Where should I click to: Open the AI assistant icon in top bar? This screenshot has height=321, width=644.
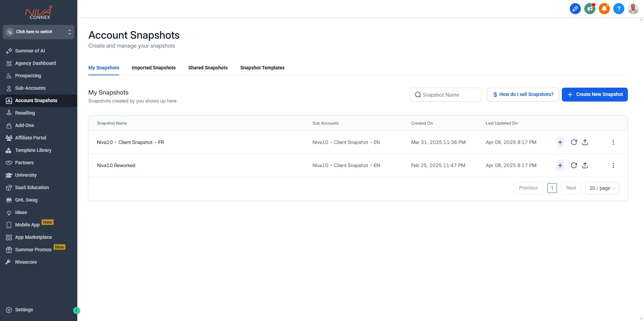(575, 9)
